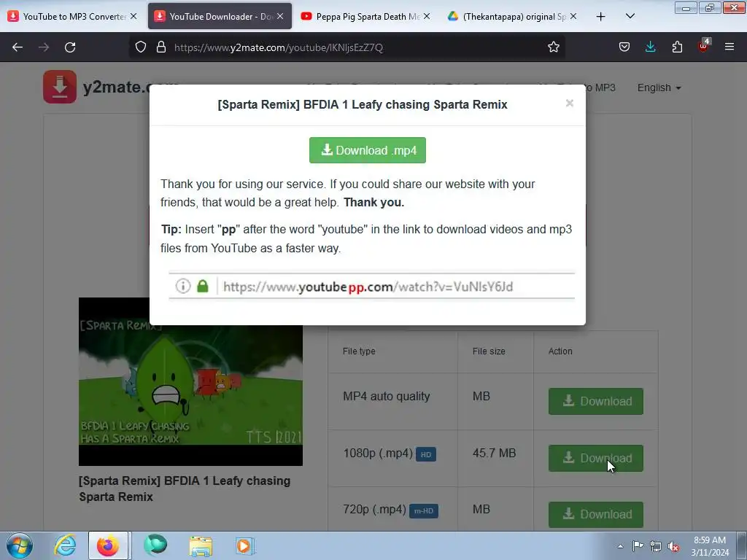Close the Thekantapapa Google Drive tab
Viewport: 747px width, 560px height.
(x=573, y=16)
